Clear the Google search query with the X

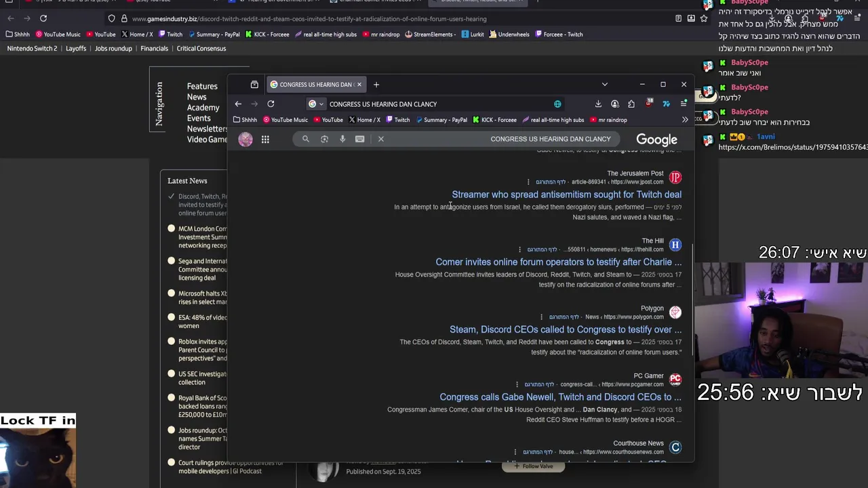(381, 139)
